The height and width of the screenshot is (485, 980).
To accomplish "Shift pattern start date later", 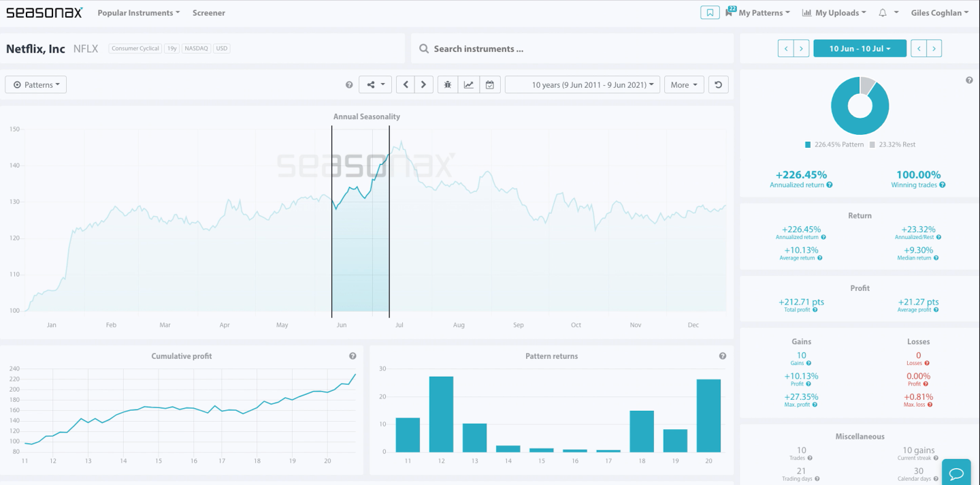I will tap(802, 48).
